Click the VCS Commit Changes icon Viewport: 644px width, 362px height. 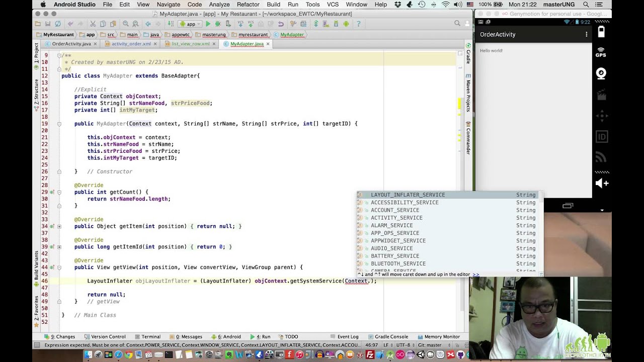point(251,24)
